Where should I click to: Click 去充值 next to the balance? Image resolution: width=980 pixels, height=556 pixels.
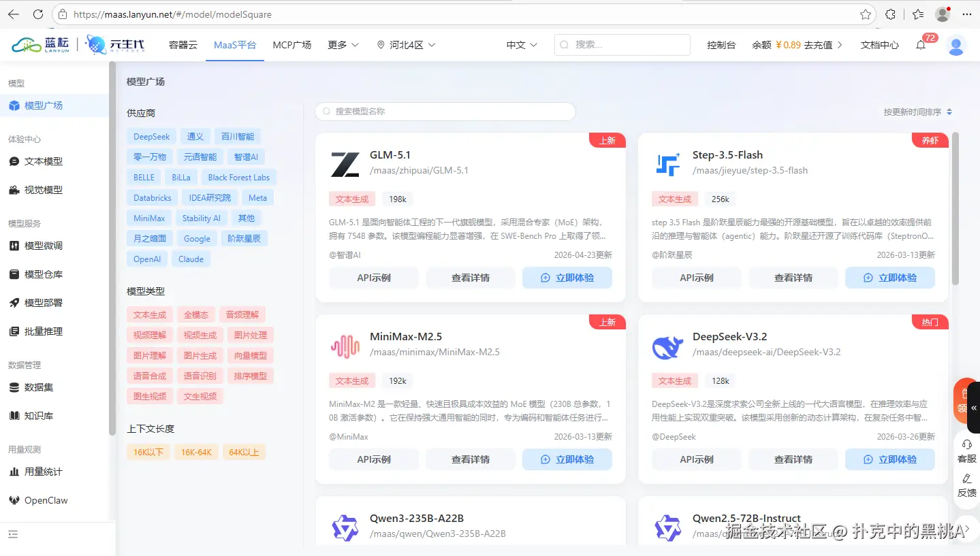click(823, 45)
